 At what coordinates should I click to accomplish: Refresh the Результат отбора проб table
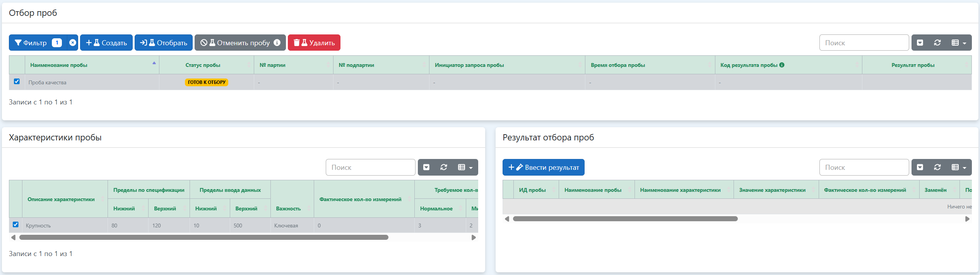(x=937, y=167)
